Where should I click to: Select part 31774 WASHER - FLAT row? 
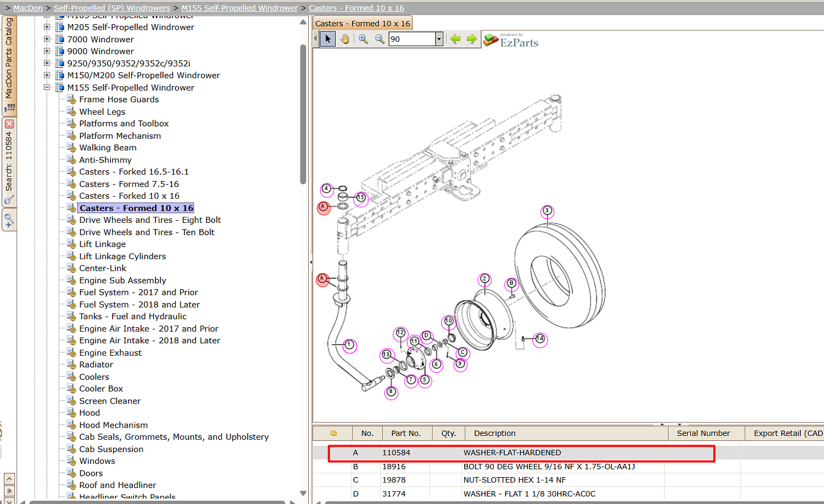(569, 494)
